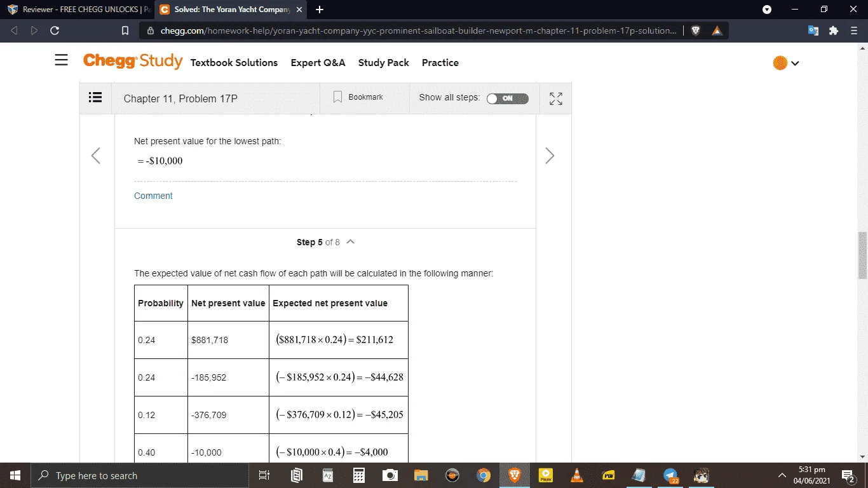Go back in browser history
The width and height of the screenshot is (868, 488).
(15, 30)
